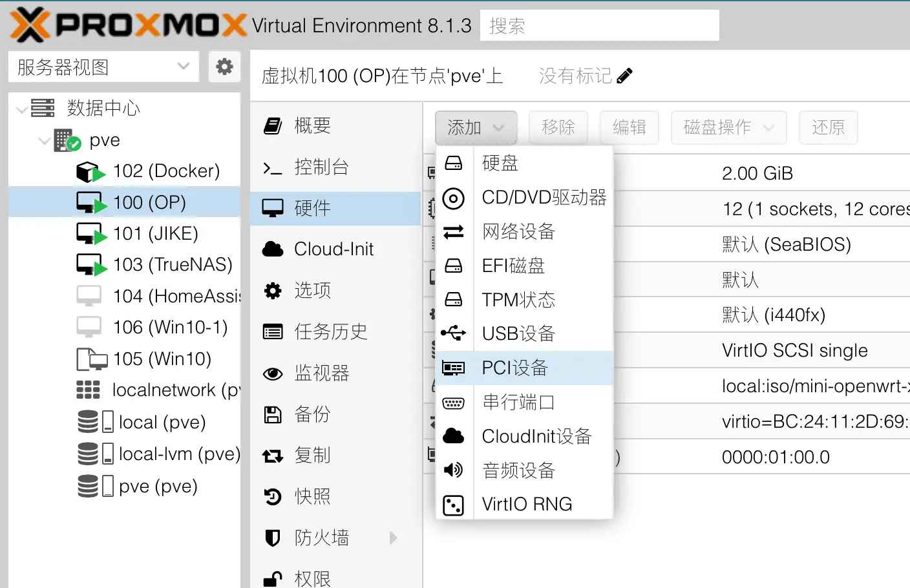Click the 移除 remove button
This screenshot has height=588, width=910.
(x=558, y=127)
